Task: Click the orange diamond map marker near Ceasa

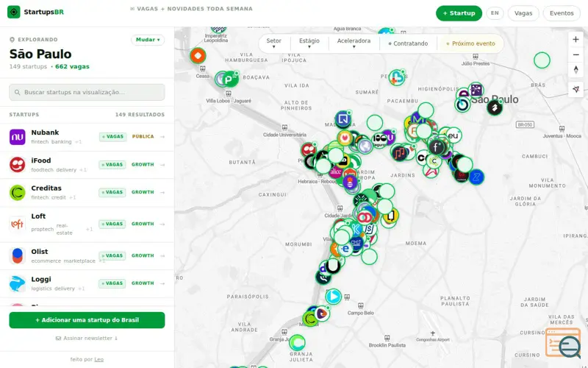Action: (198, 56)
